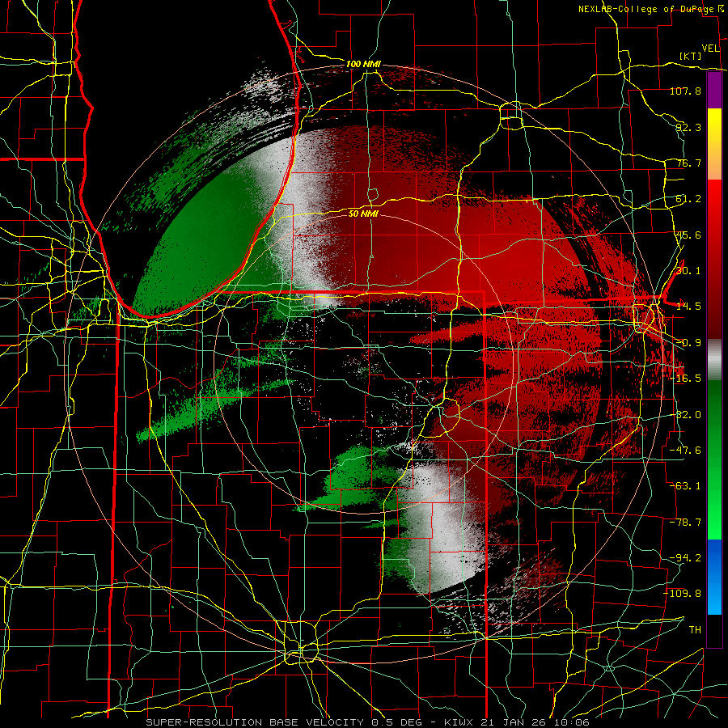
Task: Click the 107.8 velocity scale value
Action: pos(685,91)
